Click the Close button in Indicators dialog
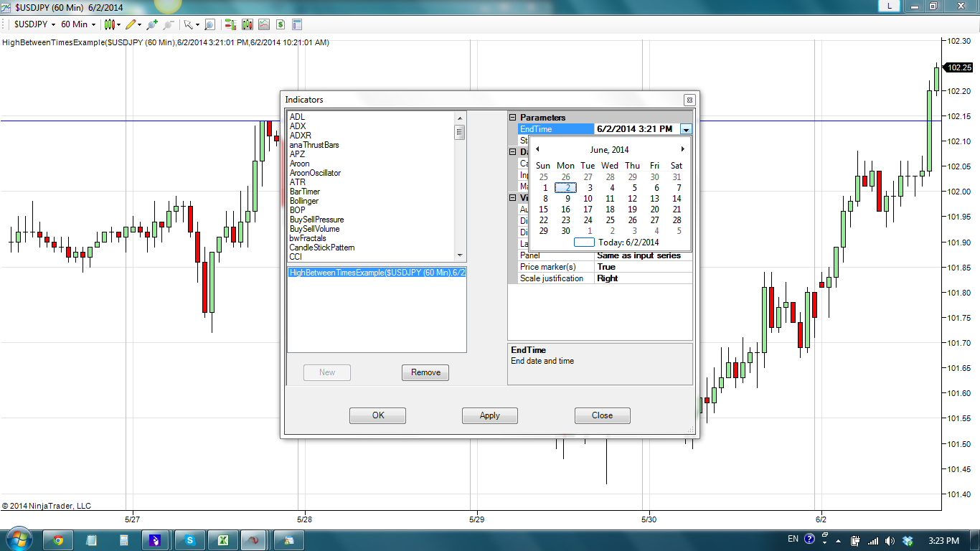This screenshot has width=980, height=551. (603, 415)
